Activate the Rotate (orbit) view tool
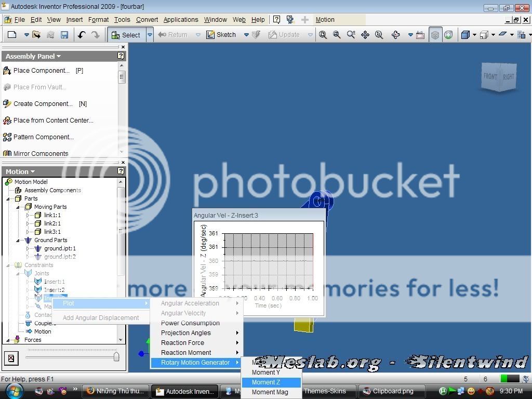This screenshot has height=399, width=532. click(395, 35)
